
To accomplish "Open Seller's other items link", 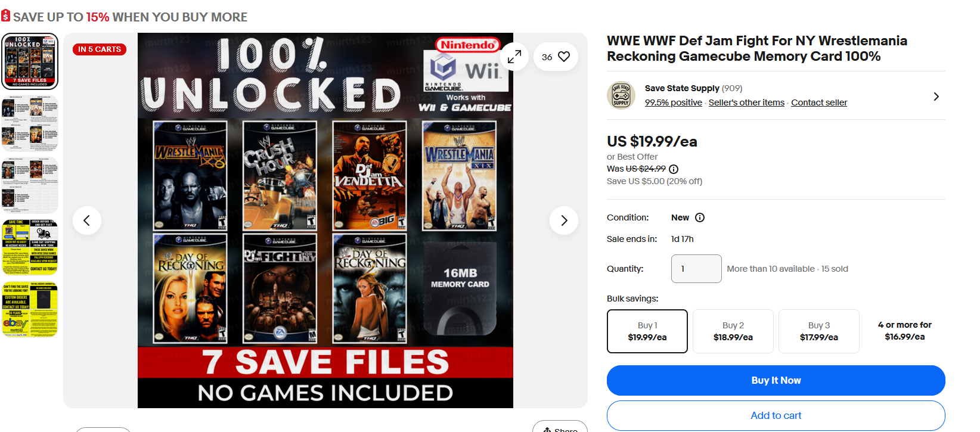I will point(746,102).
